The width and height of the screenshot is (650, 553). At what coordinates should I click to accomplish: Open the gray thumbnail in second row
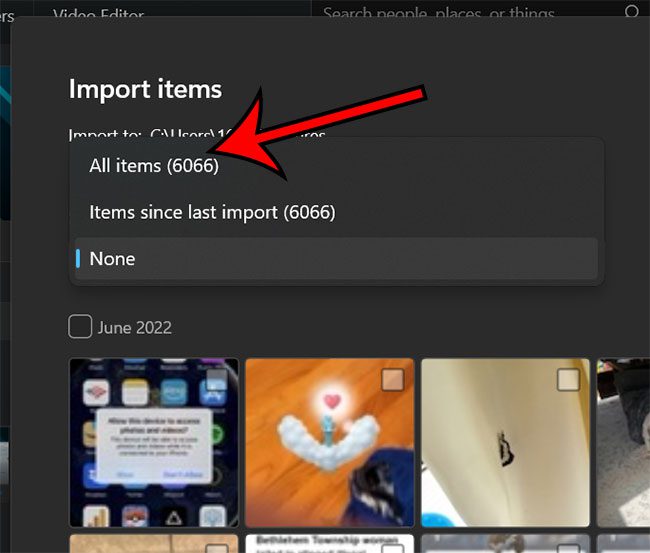(x=505, y=543)
